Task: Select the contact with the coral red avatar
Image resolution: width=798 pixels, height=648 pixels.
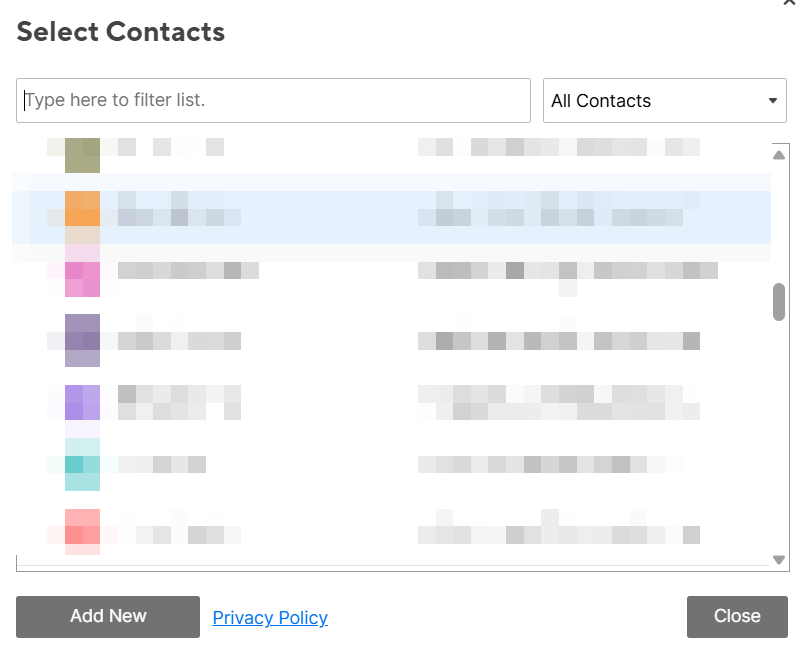Action: tap(391, 532)
